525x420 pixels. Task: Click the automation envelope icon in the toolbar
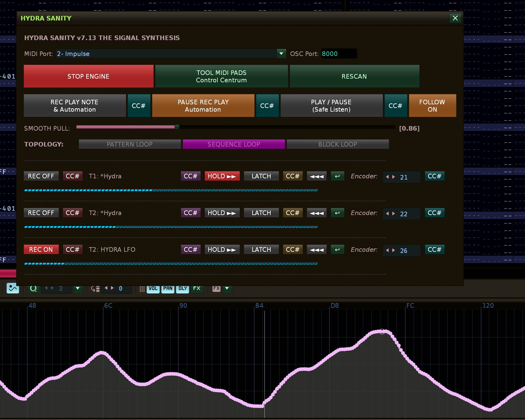(x=13, y=288)
